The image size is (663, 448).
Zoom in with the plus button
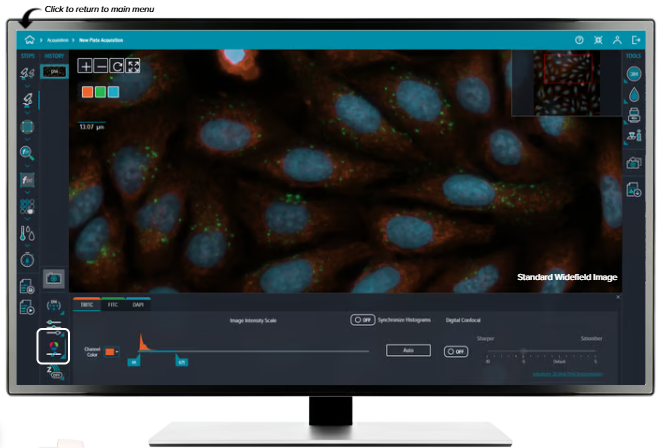[85, 66]
